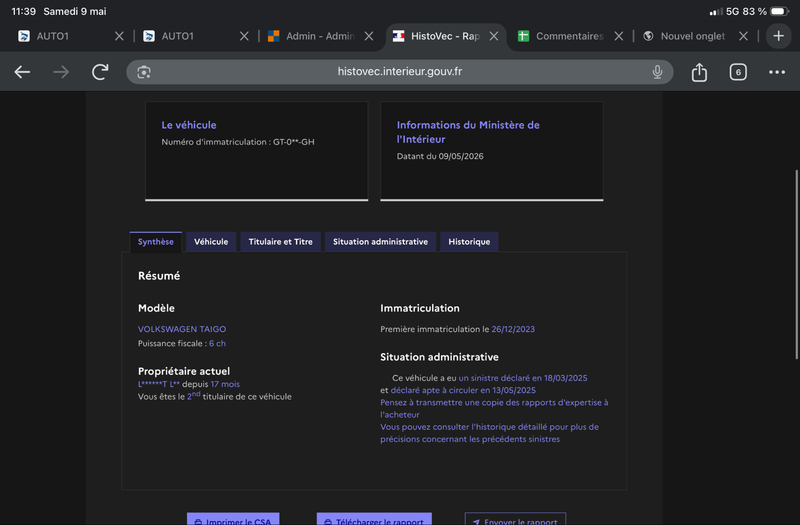Click the 'Envoyer le rapport' button
800x525 pixels.
(515, 519)
